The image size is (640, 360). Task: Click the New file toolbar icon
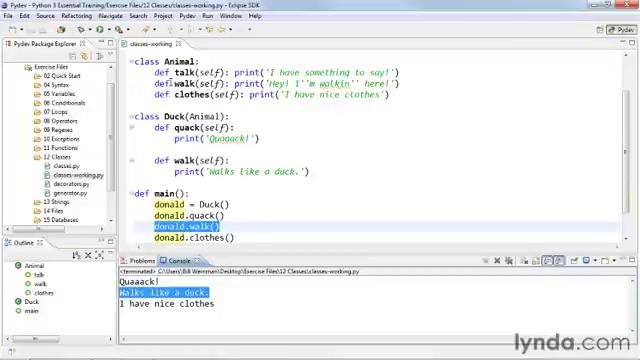tap(13, 29)
